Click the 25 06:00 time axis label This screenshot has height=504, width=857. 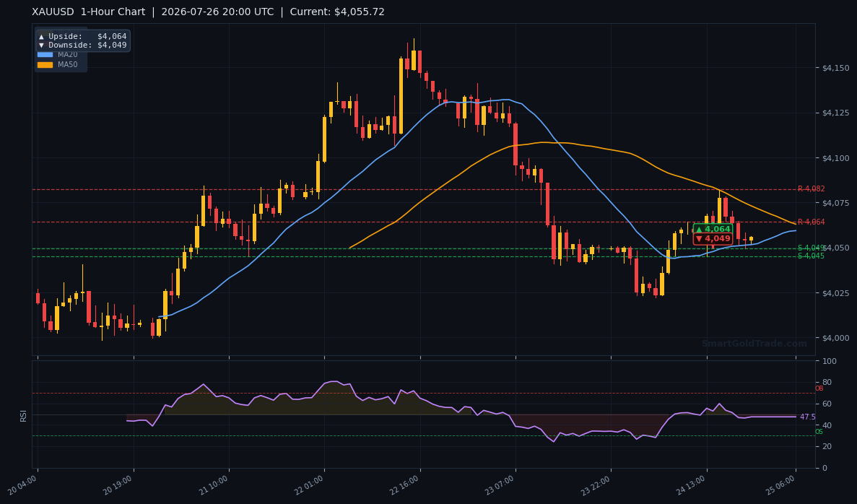click(781, 485)
